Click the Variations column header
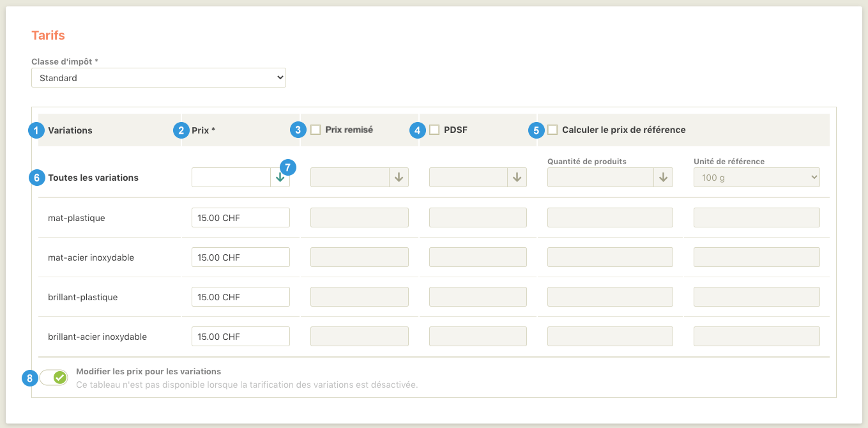Screen dimensions: 868x428 click(70, 130)
